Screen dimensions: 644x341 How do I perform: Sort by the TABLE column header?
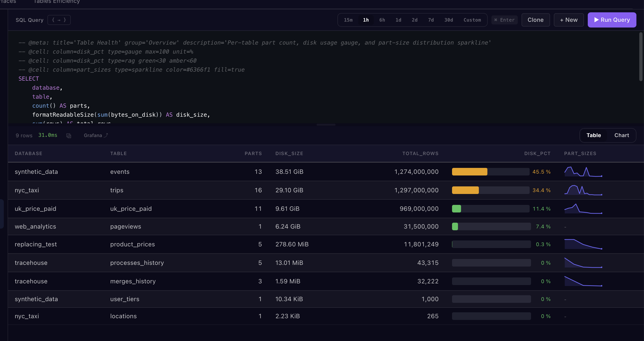tap(118, 153)
